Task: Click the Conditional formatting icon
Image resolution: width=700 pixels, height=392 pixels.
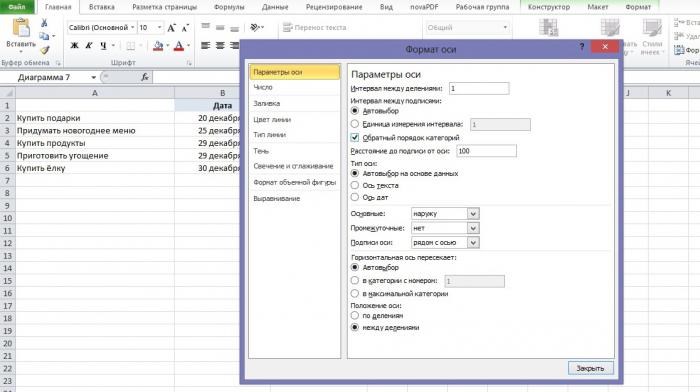Action: click(548, 28)
